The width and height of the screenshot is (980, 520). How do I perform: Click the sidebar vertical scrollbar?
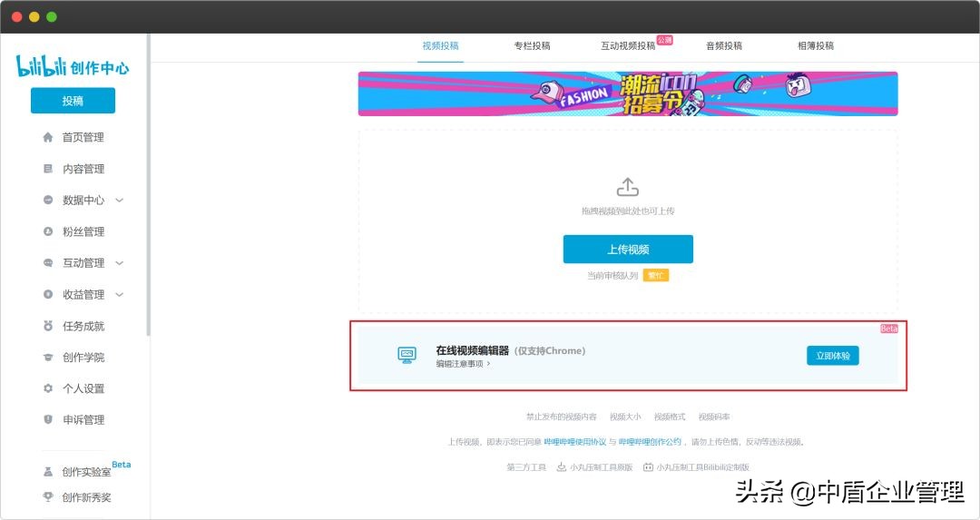tap(148, 184)
